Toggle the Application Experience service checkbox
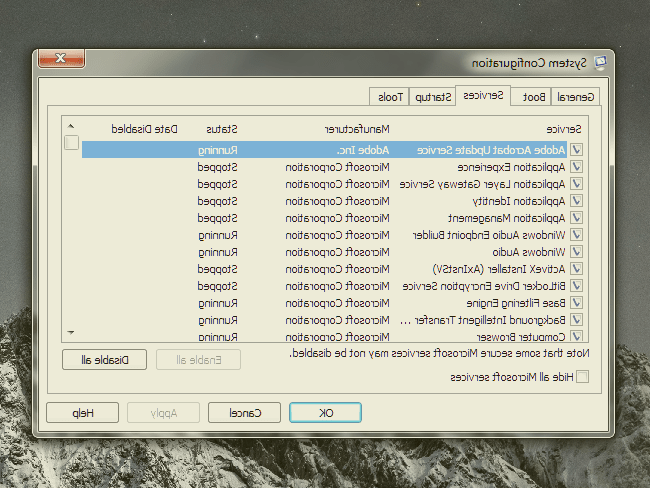The height and width of the screenshot is (488, 650). pos(576,167)
